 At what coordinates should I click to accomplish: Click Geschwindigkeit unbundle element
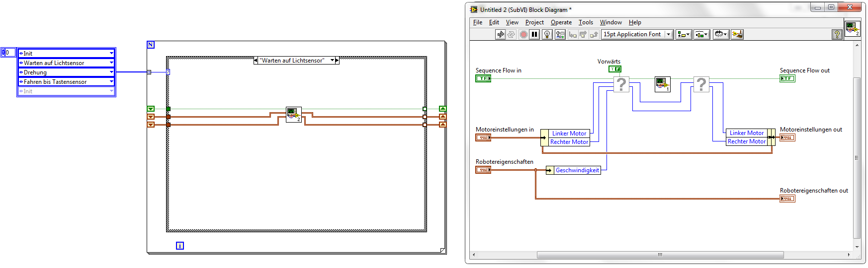(x=577, y=170)
